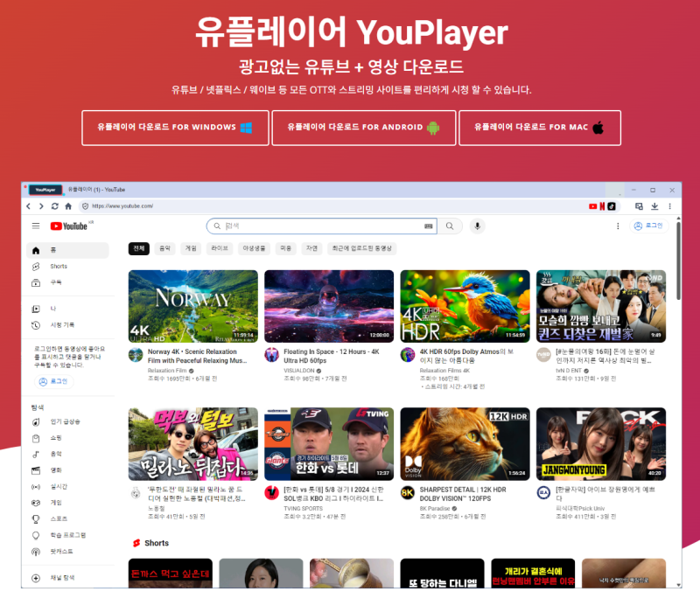Select the 라이브 filter chip
The image size is (700, 598).
pyautogui.click(x=220, y=248)
